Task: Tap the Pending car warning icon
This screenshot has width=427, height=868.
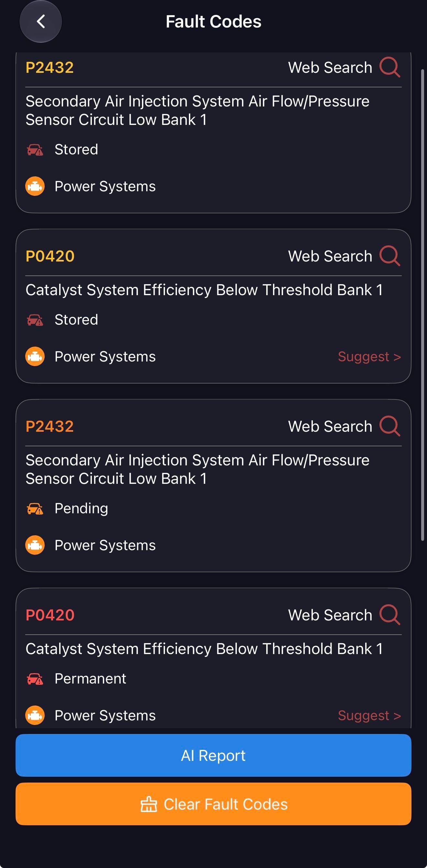Action: (35, 508)
